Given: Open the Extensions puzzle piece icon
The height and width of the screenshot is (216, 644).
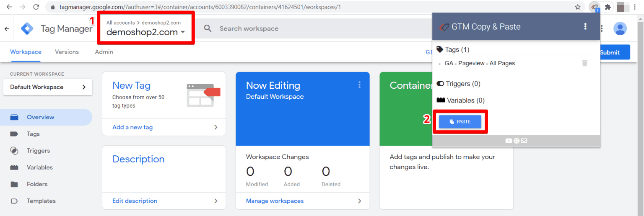Looking at the screenshot, I should [x=608, y=7].
